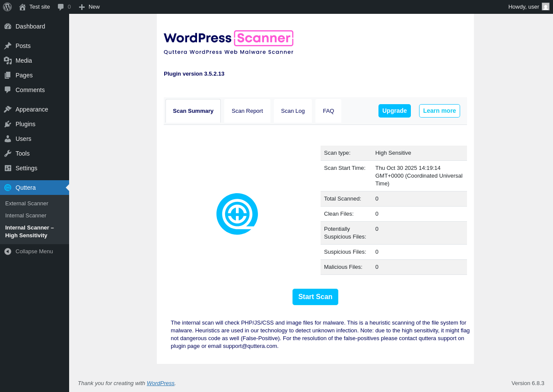Open the Settings menu
Viewport: 553px width, 392px height.
pyautogui.click(x=26, y=168)
